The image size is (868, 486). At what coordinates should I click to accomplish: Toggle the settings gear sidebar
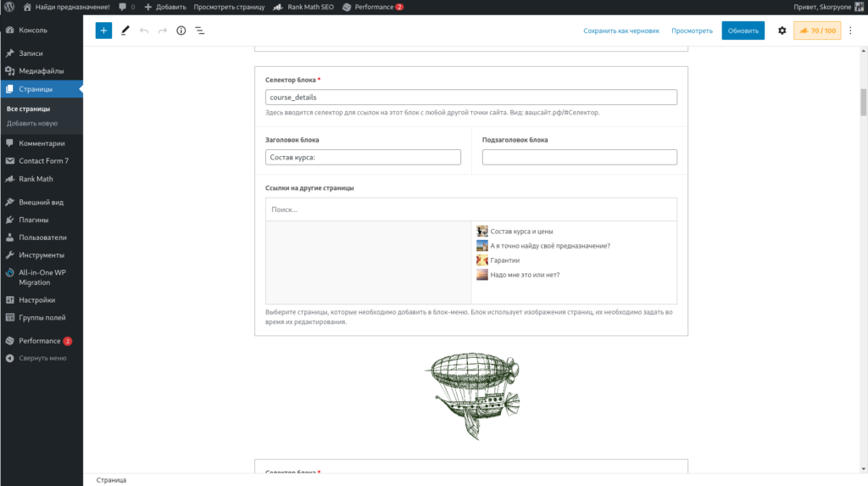(782, 31)
